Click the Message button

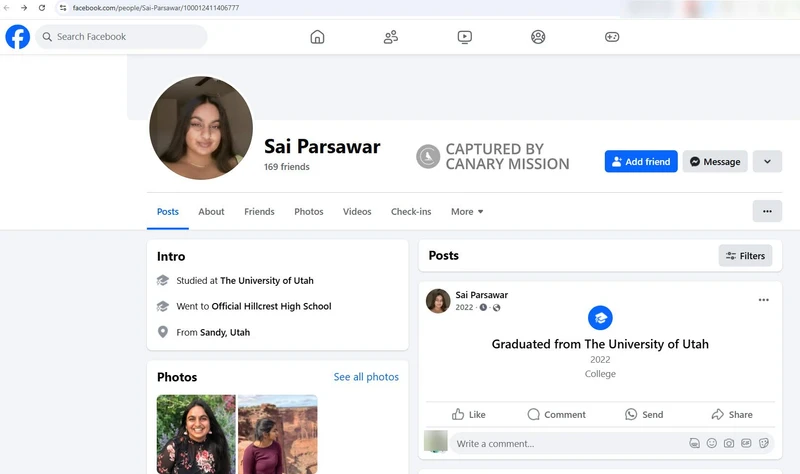click(715, 161)
